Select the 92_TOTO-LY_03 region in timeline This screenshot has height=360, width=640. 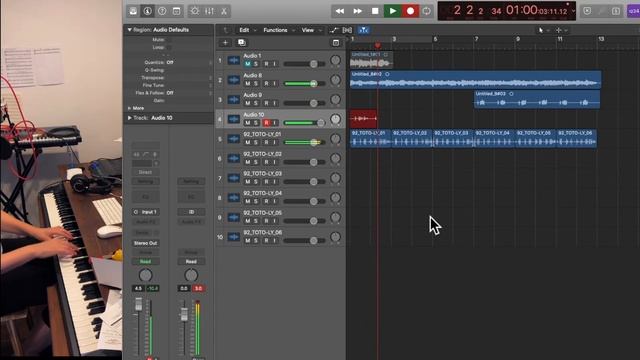(x=453, y=138)
